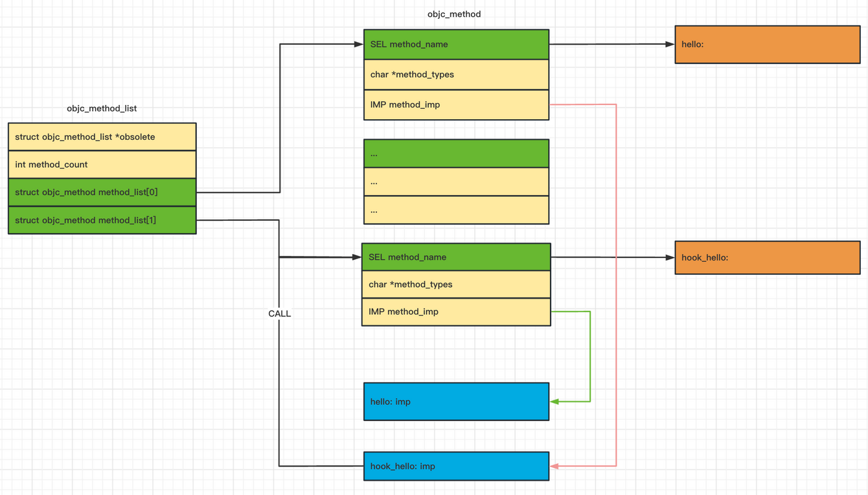The width and height of the screenshot is (868, 495).
Task: Click the 'struct objc_method method_list[0]' box
Action: [102, 192]
